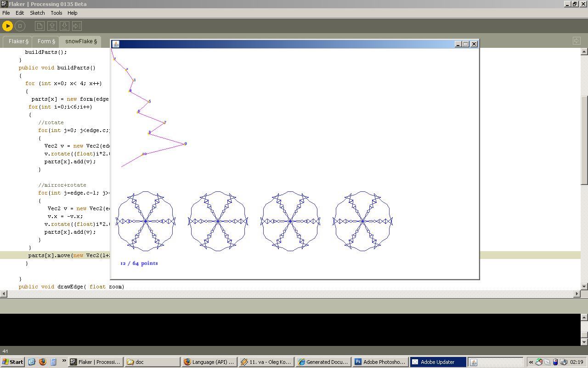Click line number 41 in status bar
The image size is (588, 368).
pos(6,351)
